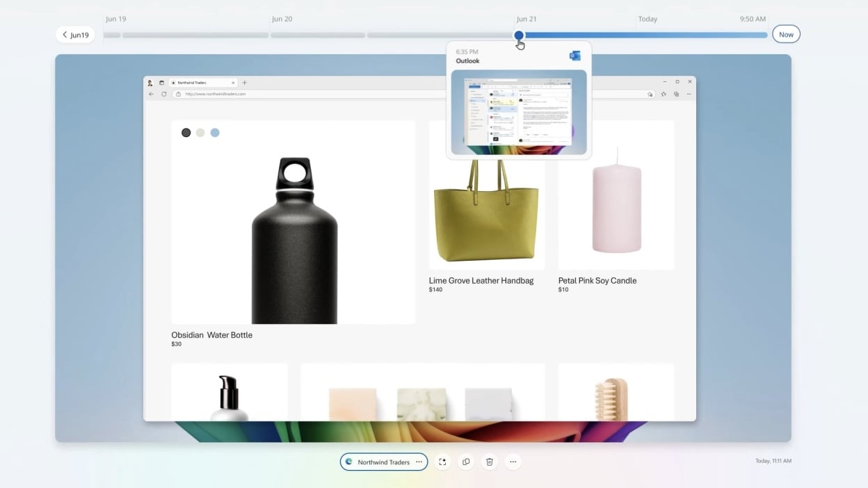Viewport: 868px width, 488px height.
Task: Click the Outlook app icon in the preview
Action: [574, 56]
